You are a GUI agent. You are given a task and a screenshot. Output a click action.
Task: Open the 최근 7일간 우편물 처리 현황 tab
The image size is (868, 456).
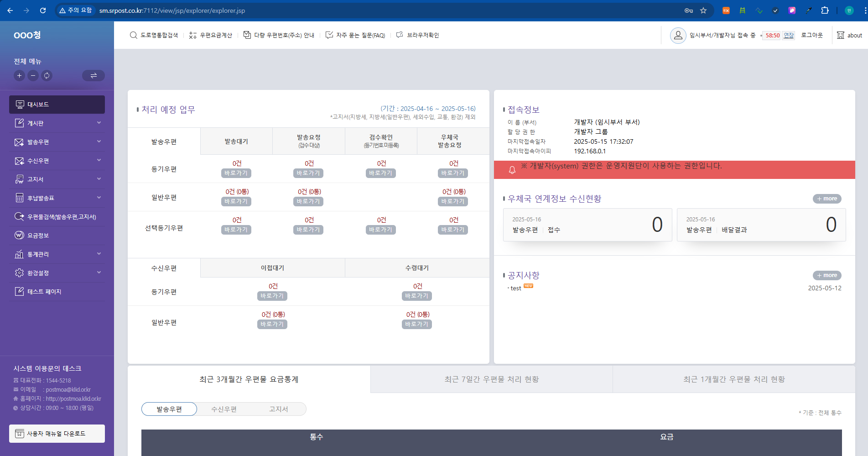click(x=491, y=379)
